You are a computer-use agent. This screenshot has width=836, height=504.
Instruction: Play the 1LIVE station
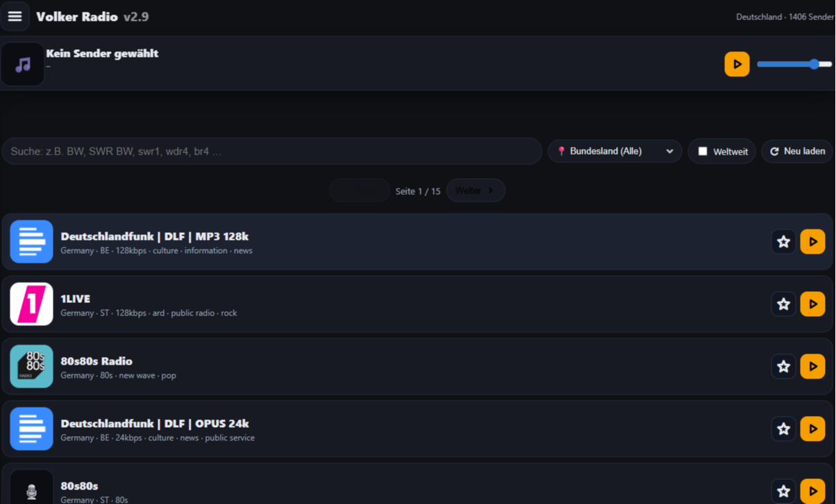pyautogui.click(x=812, y=304)
